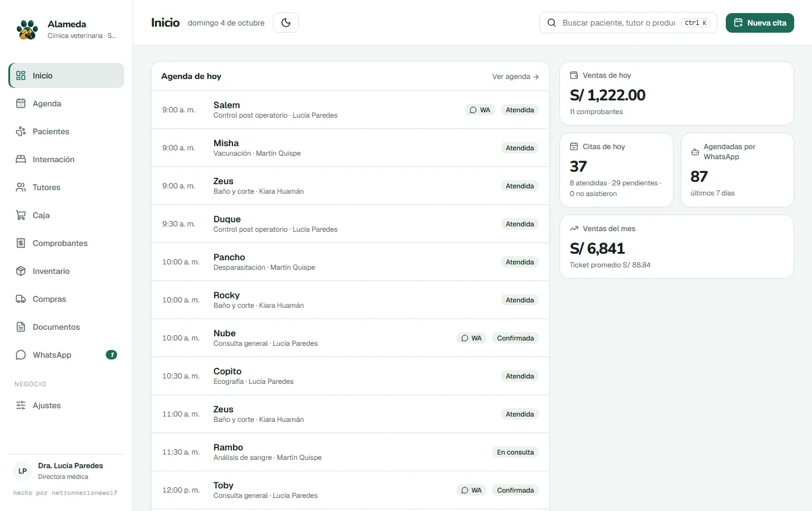Click the Ventas del mes trend icon
The width and height of the screenshot is (812, 511).
(x=574, y=229)
